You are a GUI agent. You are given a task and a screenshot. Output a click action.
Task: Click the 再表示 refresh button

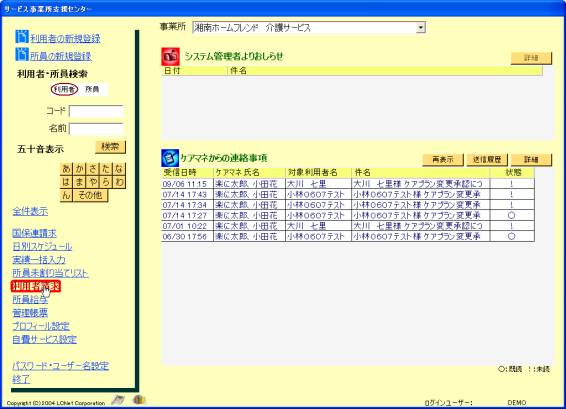443,160
